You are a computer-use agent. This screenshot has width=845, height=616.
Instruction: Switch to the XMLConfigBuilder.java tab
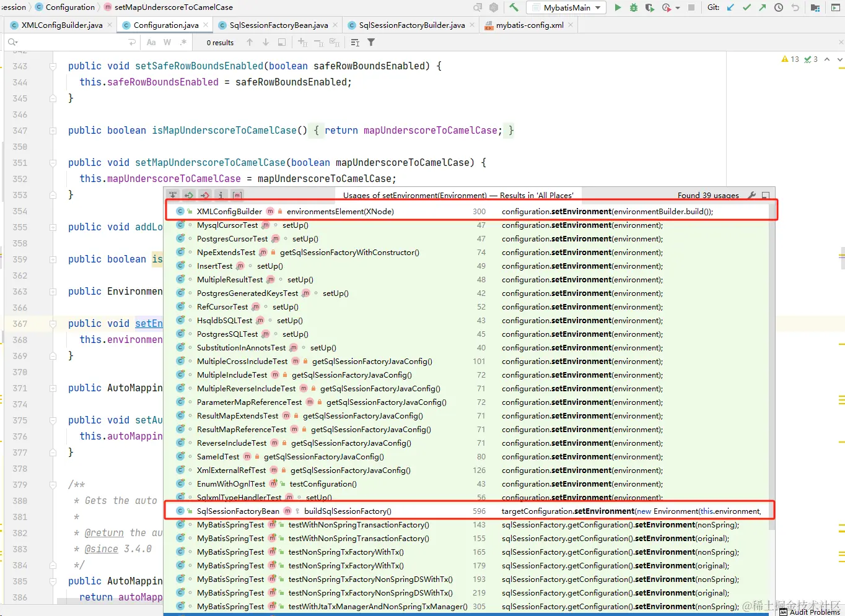(62, 25)
